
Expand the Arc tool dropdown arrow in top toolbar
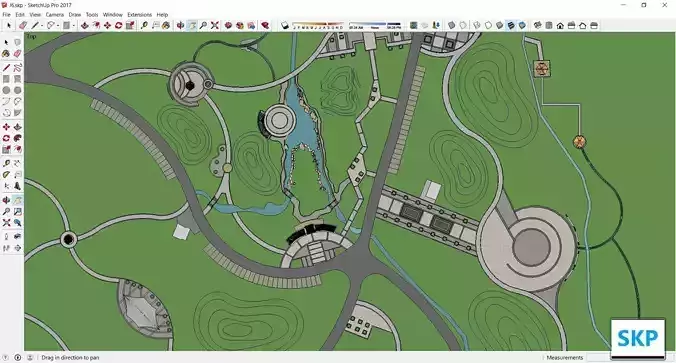58,26
